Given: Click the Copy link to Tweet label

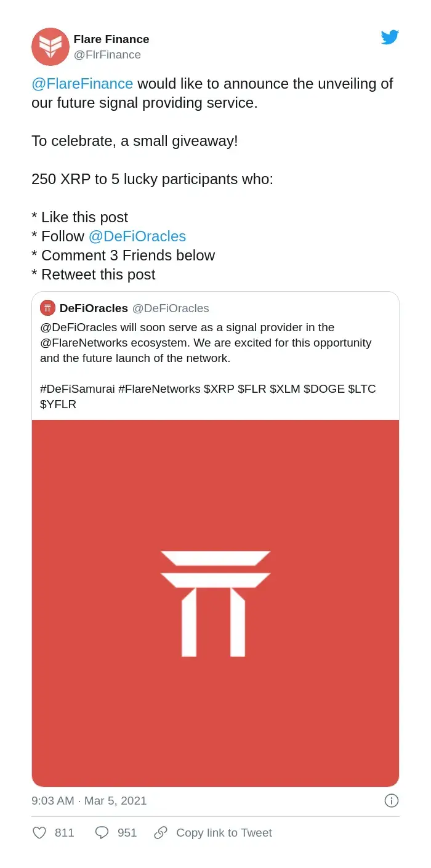Looking at the screenshot, I should [224, 832].
